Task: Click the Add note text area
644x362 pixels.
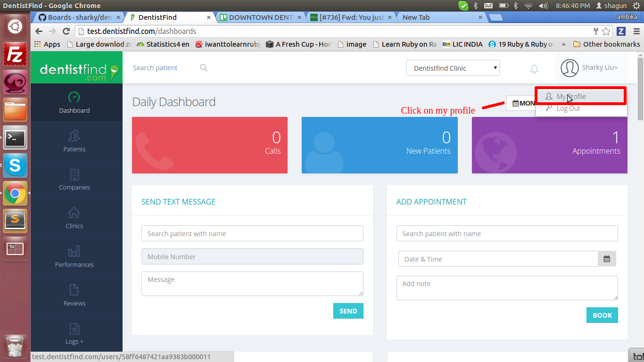Action: [507, 288]
